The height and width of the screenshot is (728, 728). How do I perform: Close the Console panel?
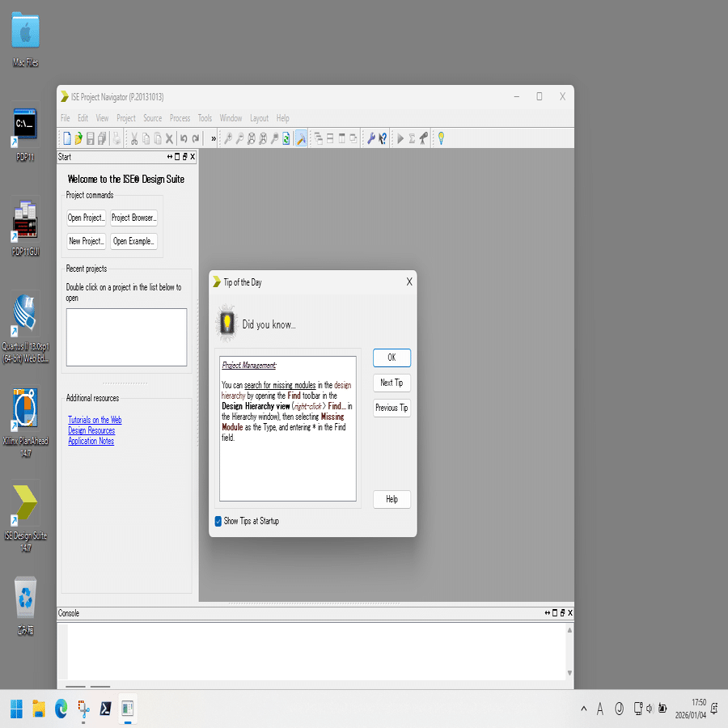(570, 613)
